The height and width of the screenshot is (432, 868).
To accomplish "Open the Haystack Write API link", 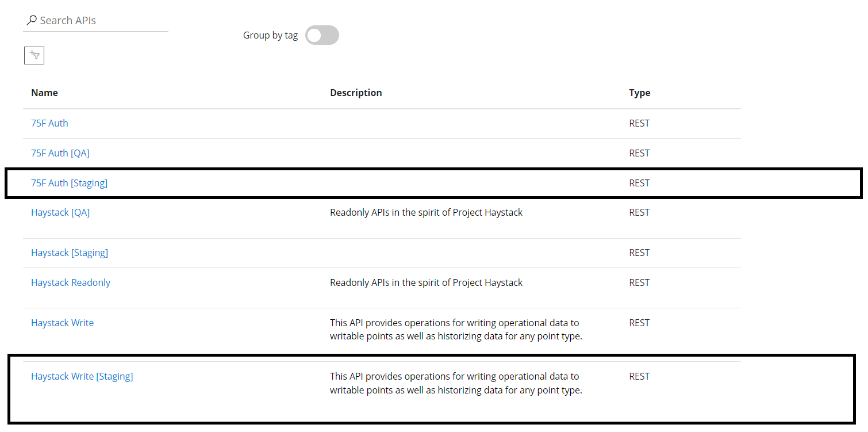I will click(x=62, y=323).
